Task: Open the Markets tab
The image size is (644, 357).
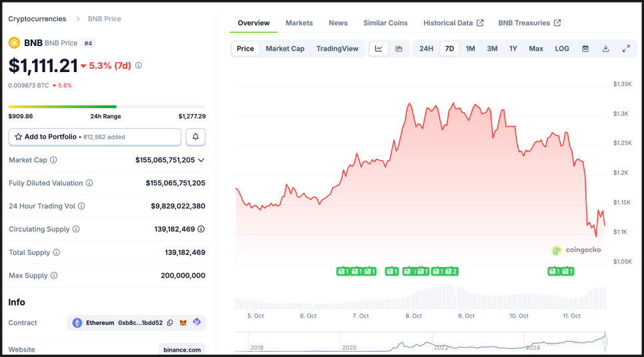Action: pos(299,23)
